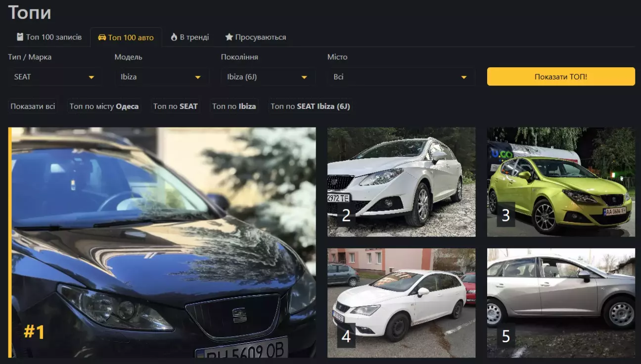Open the Покоління dropdown showing Ibiza (6J)
Screen dimensions: 641x364
tap(267, 77)
